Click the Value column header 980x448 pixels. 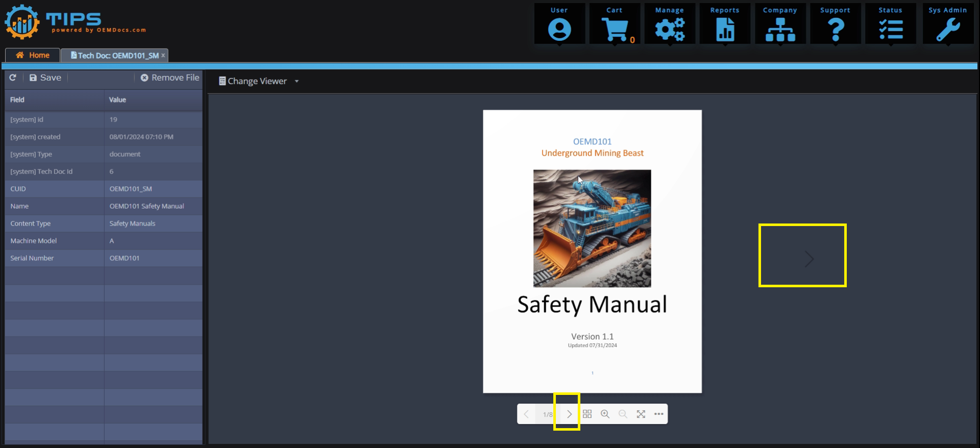pos(153,100)
